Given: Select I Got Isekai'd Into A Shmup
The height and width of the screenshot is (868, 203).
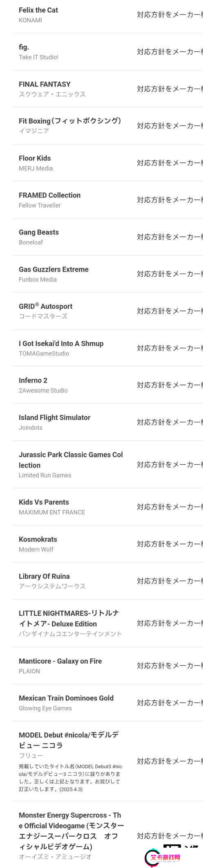Looking at the screenshot, I should tap(61, 343).
